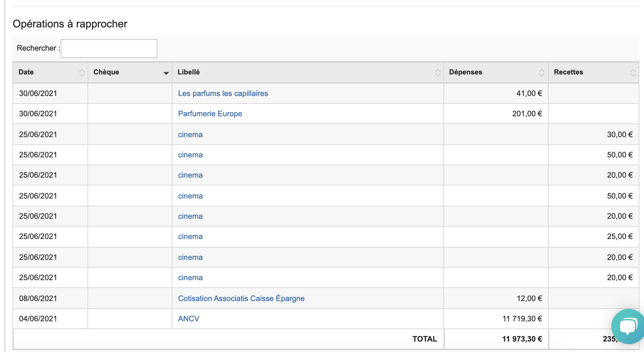Select the 11 719,30 € expense cell

(x=522, y=319)
